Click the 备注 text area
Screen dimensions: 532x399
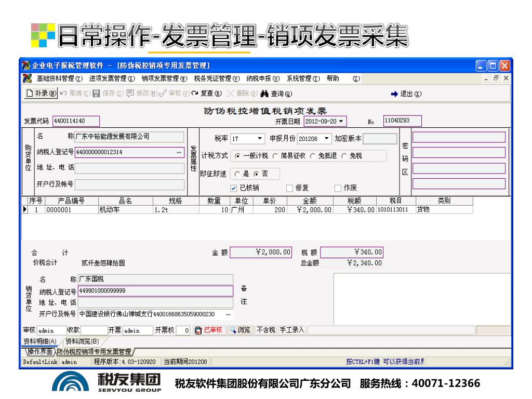(422, 299)
